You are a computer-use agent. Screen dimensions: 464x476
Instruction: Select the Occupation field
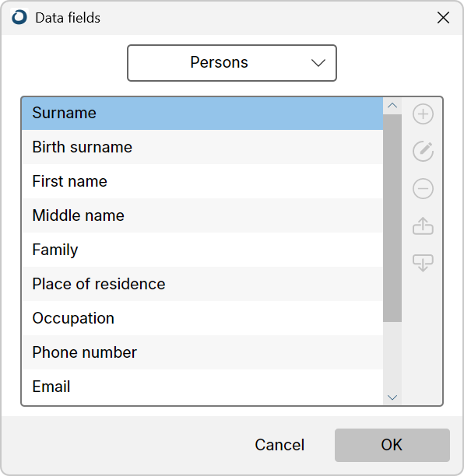(x=202, y=318)
